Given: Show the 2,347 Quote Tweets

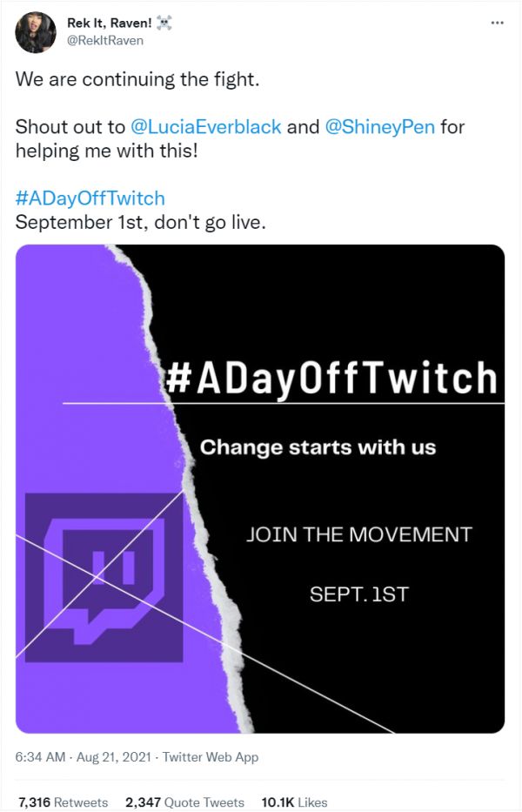Looking at the screenshot, I should pos(184,802).
